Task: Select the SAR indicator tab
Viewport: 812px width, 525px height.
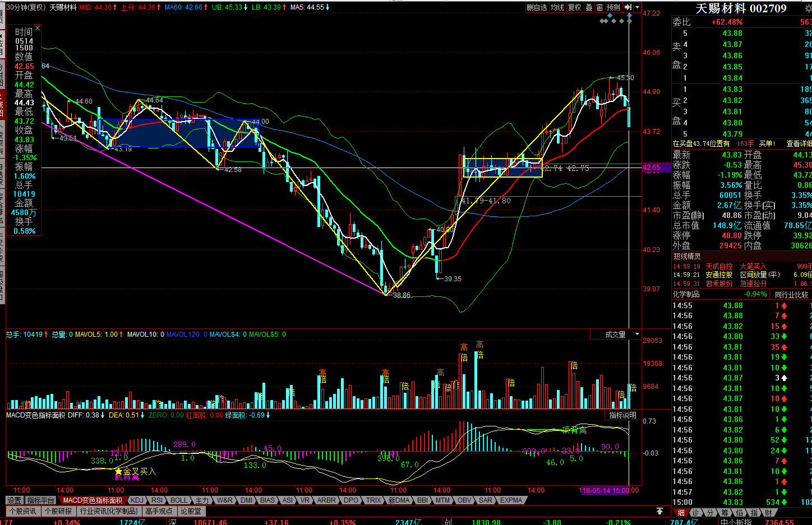Action: click(x=486, y=500)
